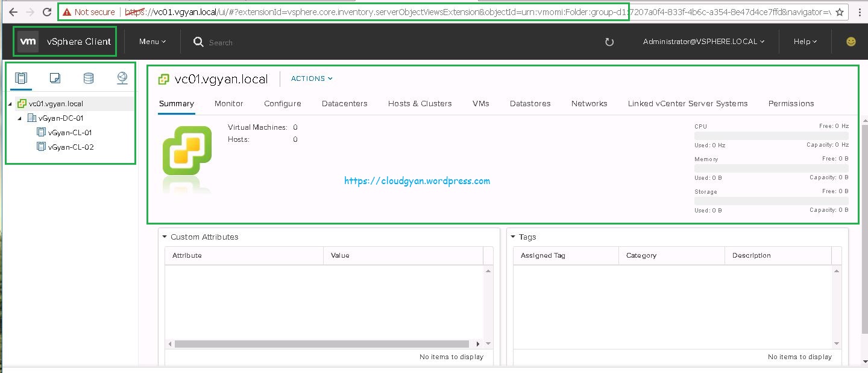Open the Networking inventory icon
The width and height of the screenshot is (868, 373).
(122, 78)
